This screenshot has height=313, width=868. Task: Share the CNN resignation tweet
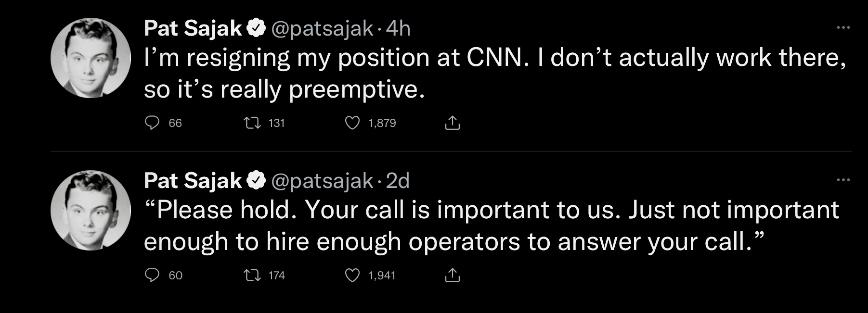point(452,123)
